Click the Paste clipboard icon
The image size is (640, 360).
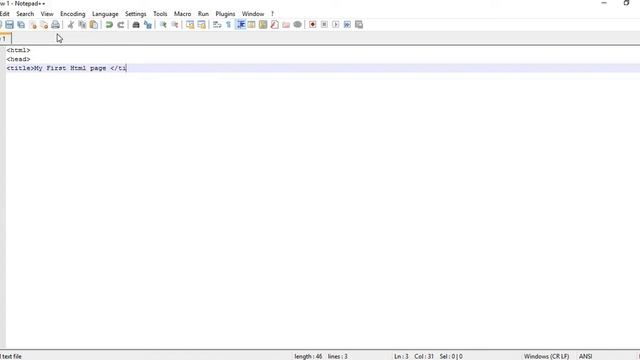tap(93, 24)
